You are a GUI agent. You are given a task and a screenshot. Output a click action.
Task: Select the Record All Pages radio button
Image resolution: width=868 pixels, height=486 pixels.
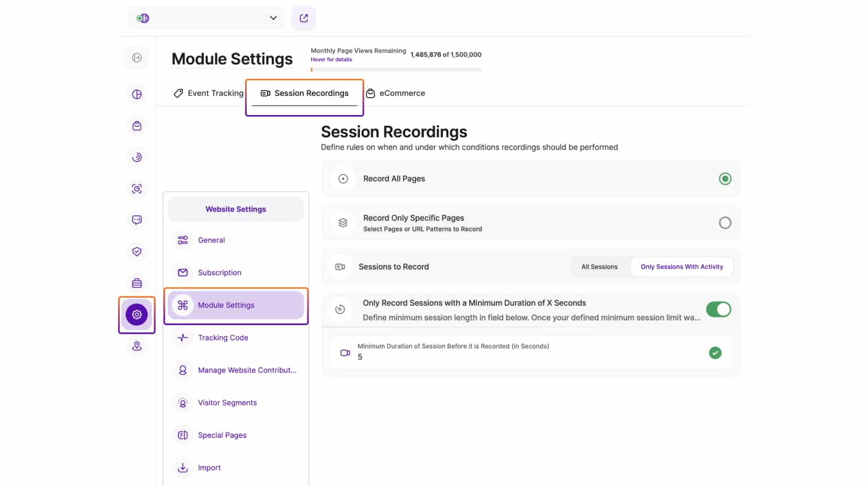pos(724,179)
